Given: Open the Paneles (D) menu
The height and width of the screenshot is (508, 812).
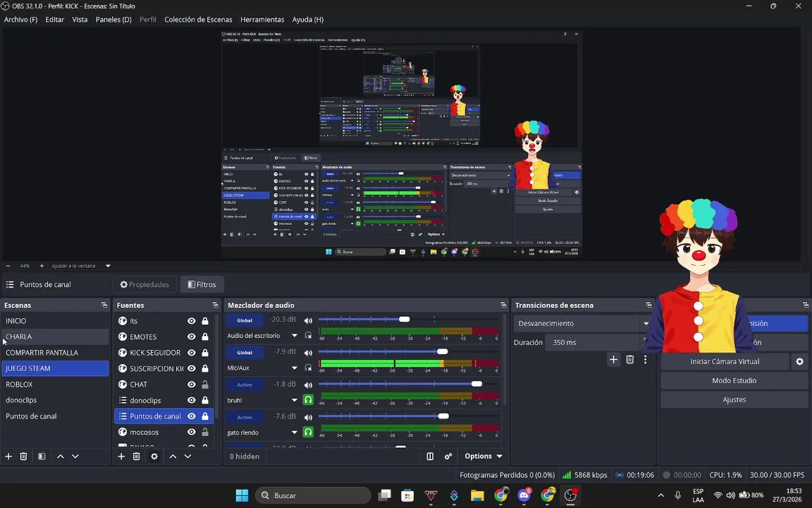Looking at the screenshot, I should tap(113, 19).
